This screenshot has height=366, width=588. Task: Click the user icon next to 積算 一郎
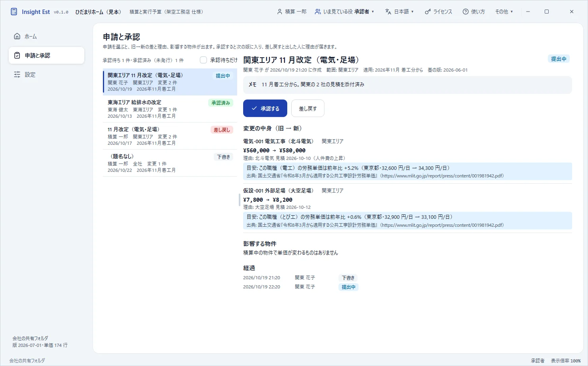tap(280, 12)
